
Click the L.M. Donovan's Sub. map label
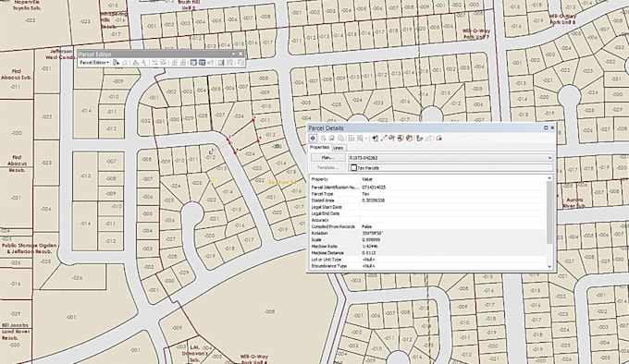click(x=194, y=354)
